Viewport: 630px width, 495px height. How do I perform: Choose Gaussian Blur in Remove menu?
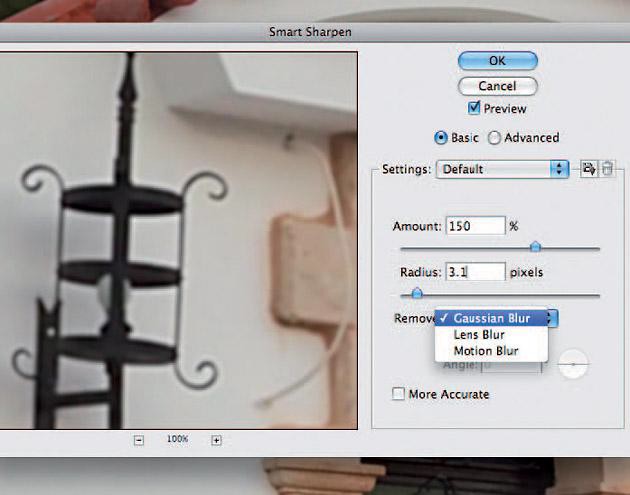(491, 318)
